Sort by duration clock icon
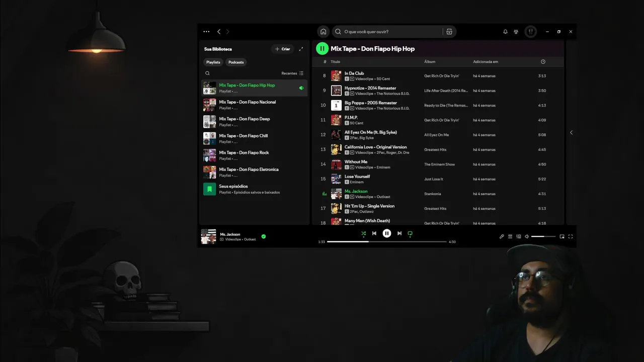 543,62
